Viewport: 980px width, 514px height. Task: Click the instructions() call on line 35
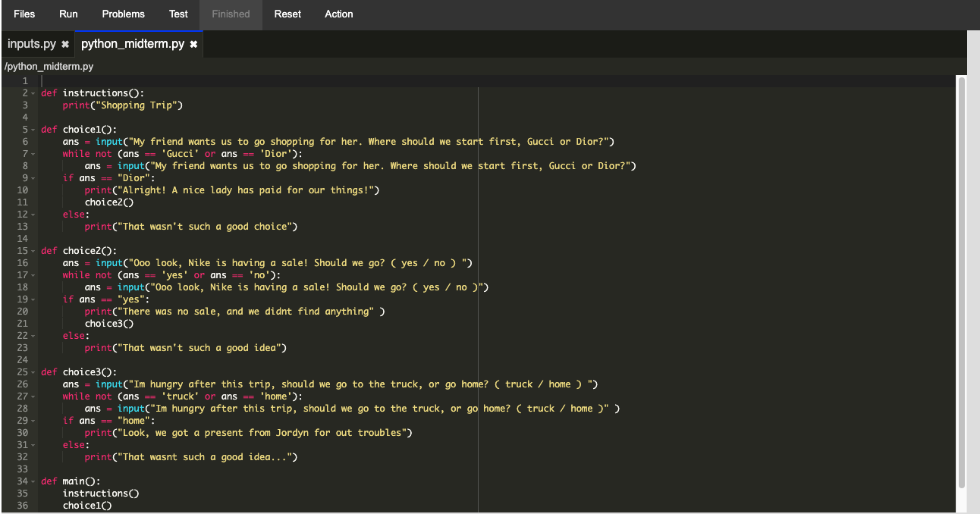[101, 494]
